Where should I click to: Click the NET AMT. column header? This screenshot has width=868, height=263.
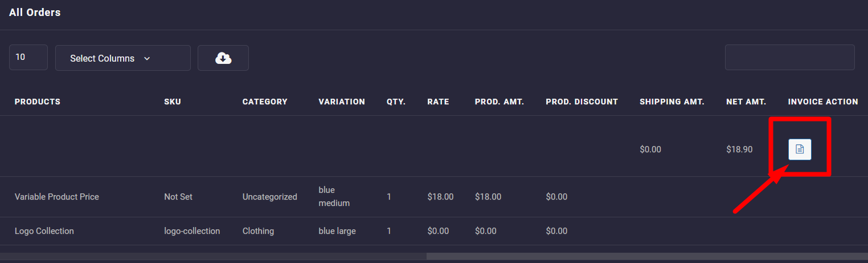pyautogui.click(x=746, y=102)
